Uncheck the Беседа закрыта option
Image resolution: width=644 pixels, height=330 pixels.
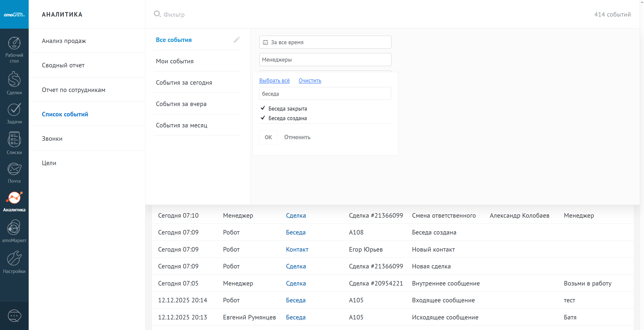(x=288, y=109)
